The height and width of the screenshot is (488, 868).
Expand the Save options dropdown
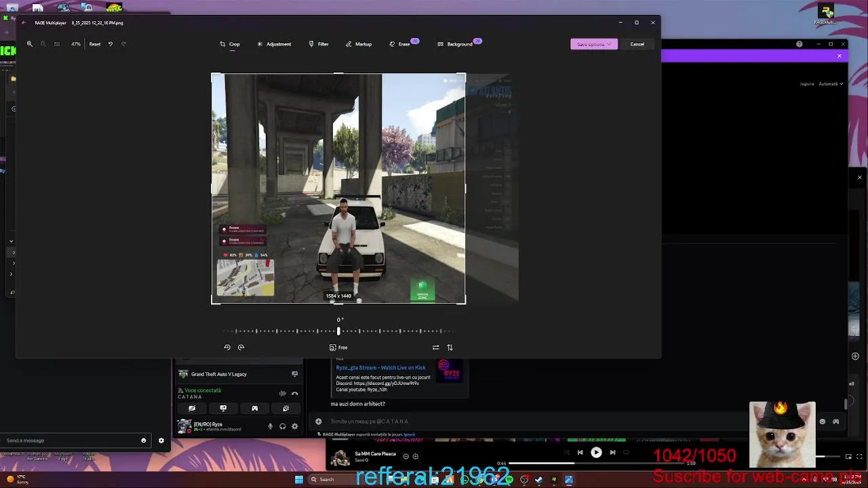(594, 44)
